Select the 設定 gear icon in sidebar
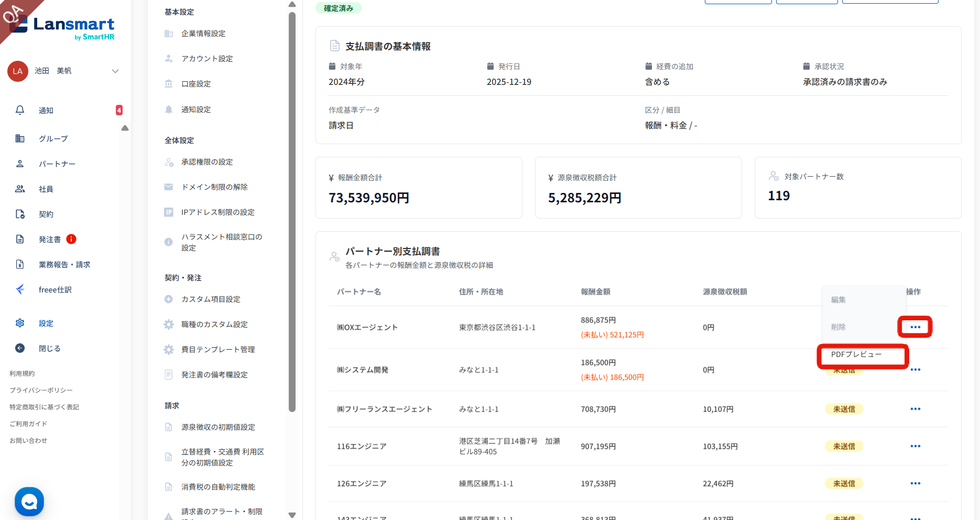This screenshot has width=980, height=520. [x=20, y=323]
